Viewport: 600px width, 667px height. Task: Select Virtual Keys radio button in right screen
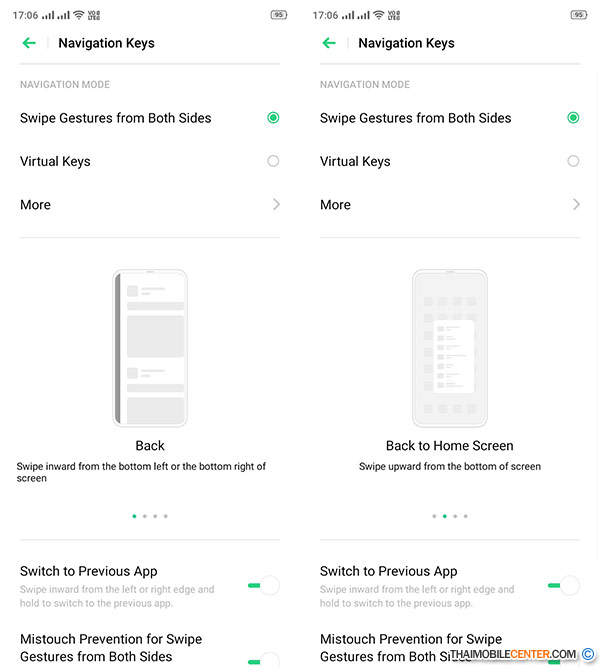tap(573, 161)
